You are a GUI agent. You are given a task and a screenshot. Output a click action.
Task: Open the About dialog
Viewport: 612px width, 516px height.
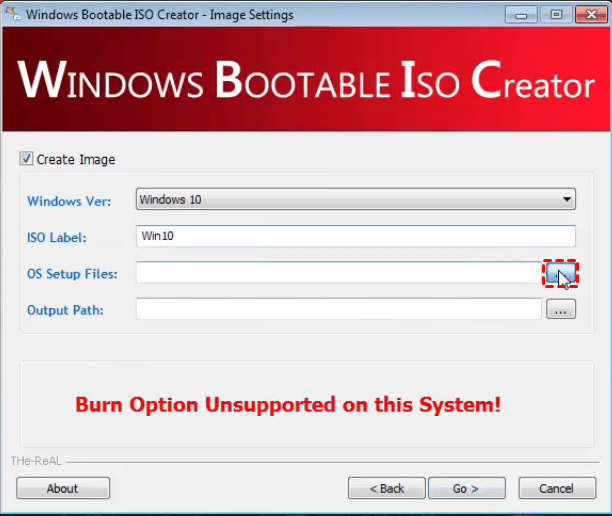[x=63, y=488]
